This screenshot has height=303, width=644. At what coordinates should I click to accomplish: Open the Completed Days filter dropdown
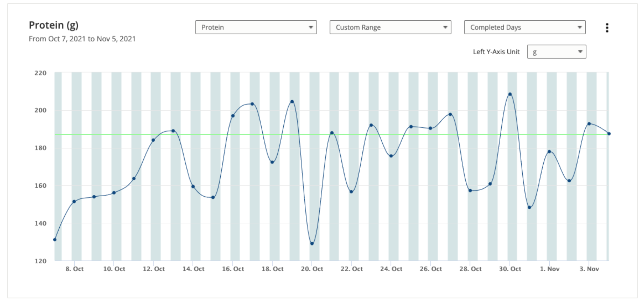[x=524, y=27]
